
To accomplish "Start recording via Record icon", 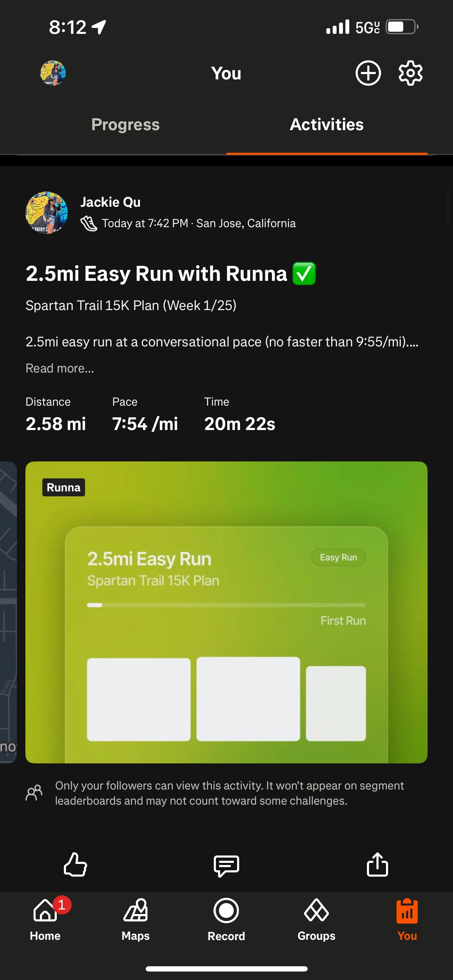I will 226,920.
